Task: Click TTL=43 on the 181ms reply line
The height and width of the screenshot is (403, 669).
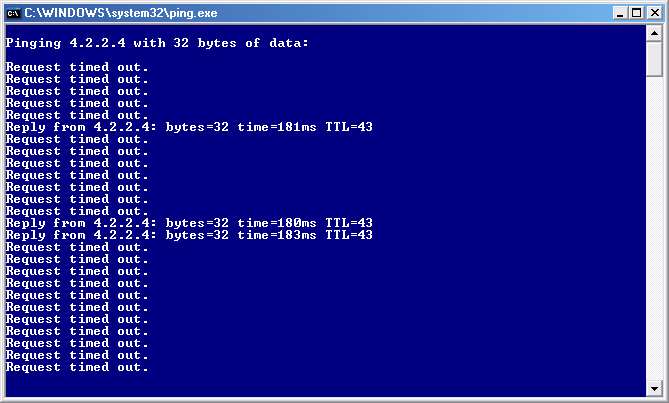Action: [349, 127]
